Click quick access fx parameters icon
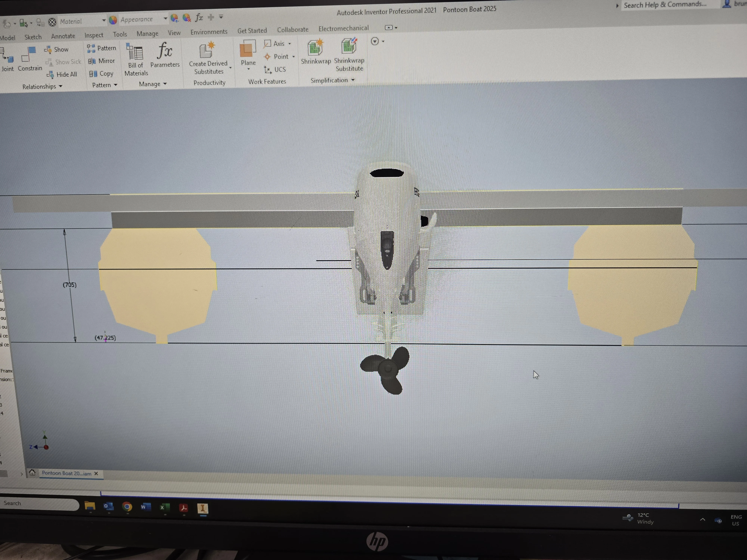This screenshot has height=560, width=747. [x=199, y=18]
